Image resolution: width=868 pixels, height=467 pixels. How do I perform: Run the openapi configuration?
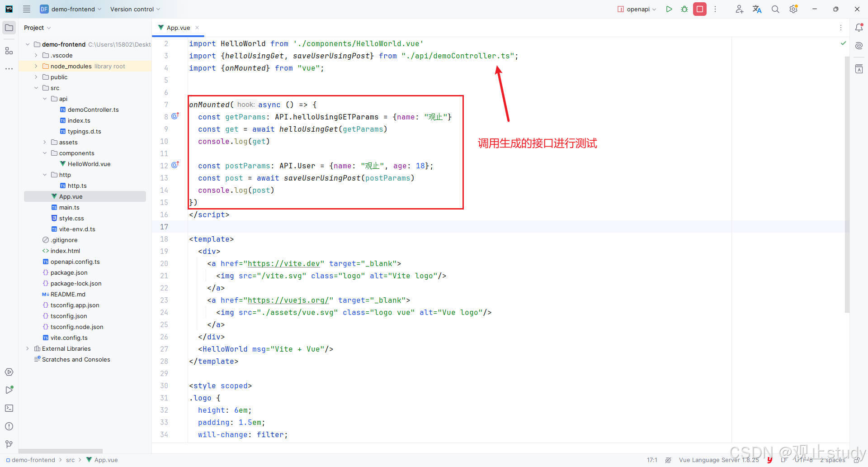pyautogui.click(x=669, y=9)
